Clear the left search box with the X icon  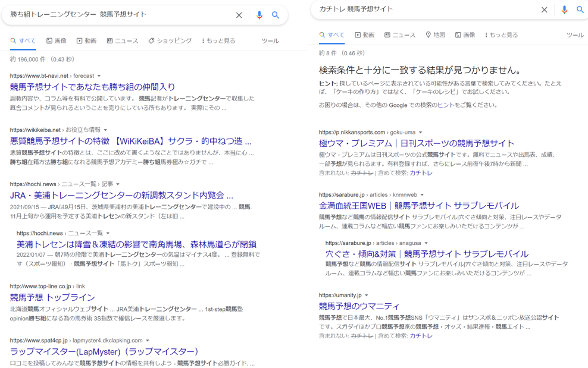pos(239,15)
